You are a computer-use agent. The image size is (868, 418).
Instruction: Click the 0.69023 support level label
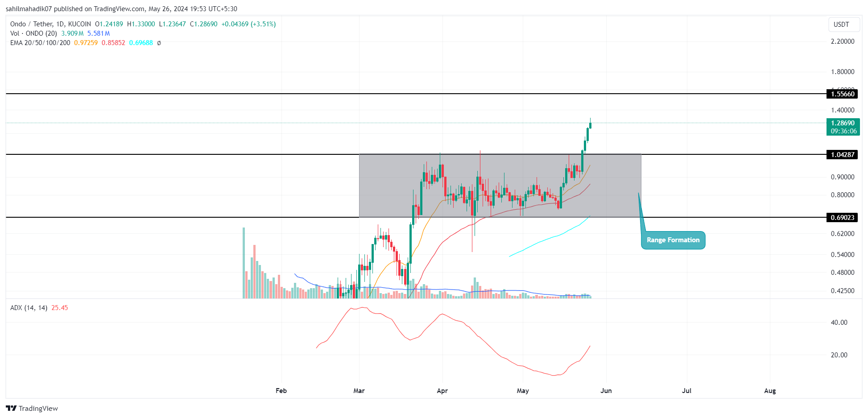[x=843, y=217]
